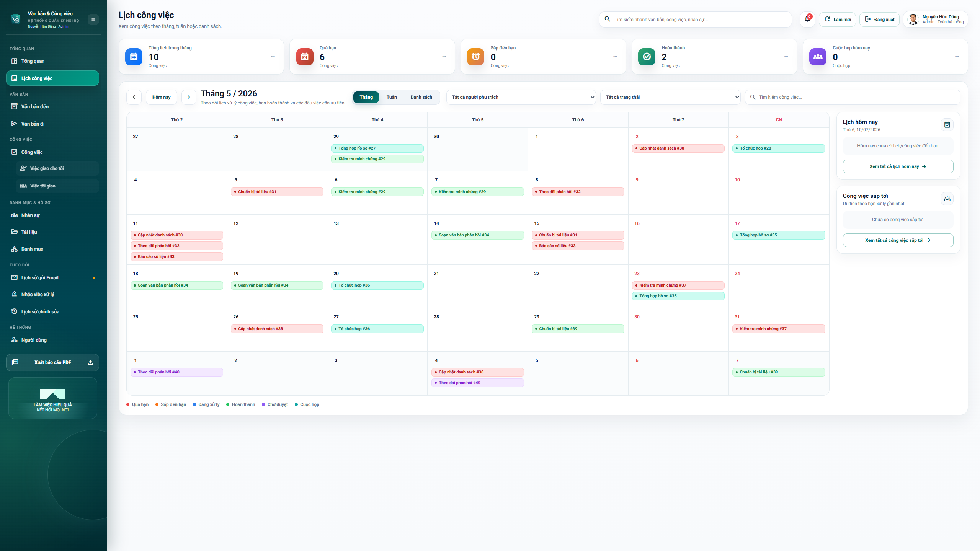Open Nhân sự in sidebar
Screen dimensions: 980x551
(52, 215)
